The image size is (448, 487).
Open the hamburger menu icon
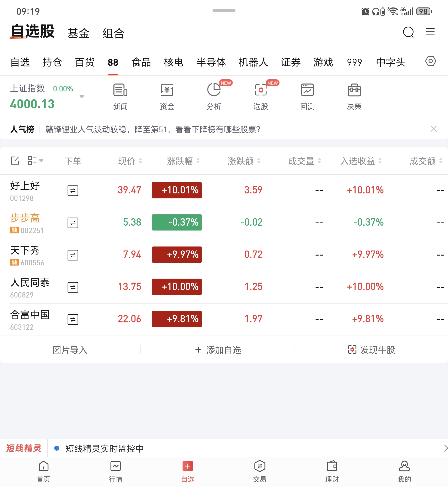(430, 32)
